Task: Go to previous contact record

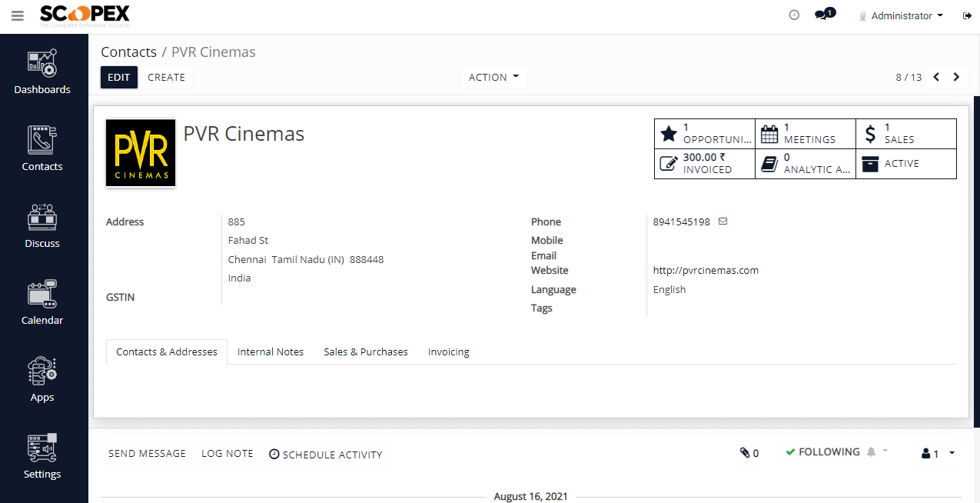Action: pyautogui.click(x=936, y=77)
